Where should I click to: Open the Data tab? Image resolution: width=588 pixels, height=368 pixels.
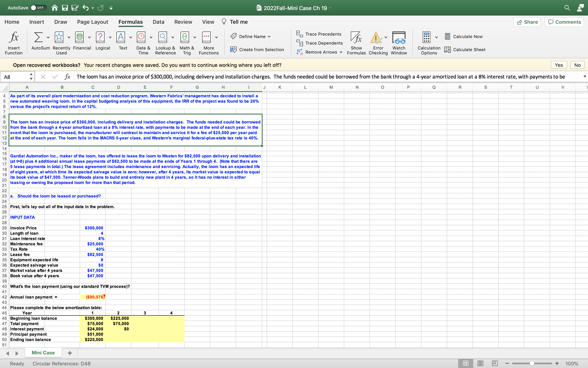pos(158,22)
